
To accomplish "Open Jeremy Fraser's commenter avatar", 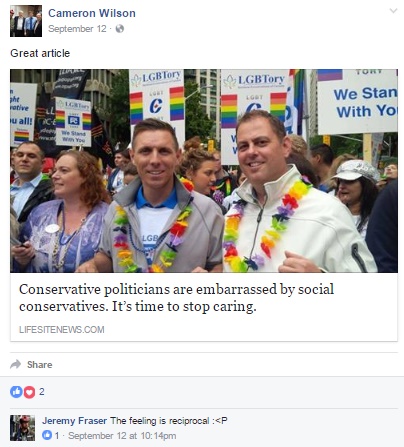I will click(22, 428).
